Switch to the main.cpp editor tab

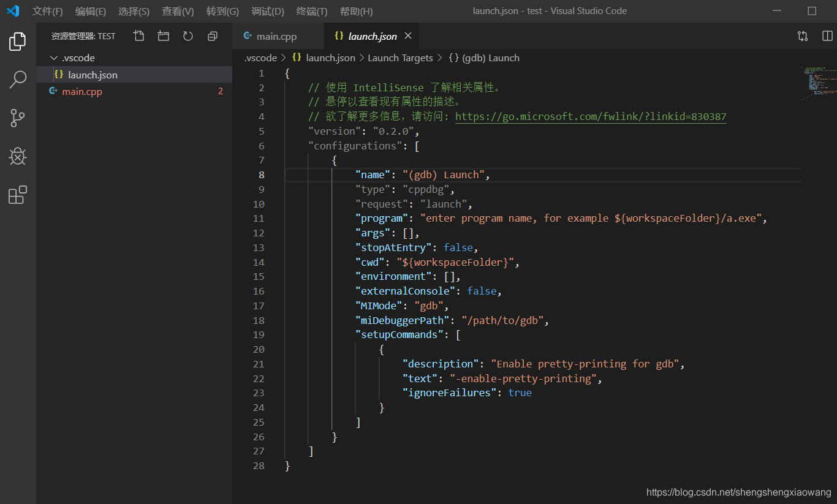278,36
